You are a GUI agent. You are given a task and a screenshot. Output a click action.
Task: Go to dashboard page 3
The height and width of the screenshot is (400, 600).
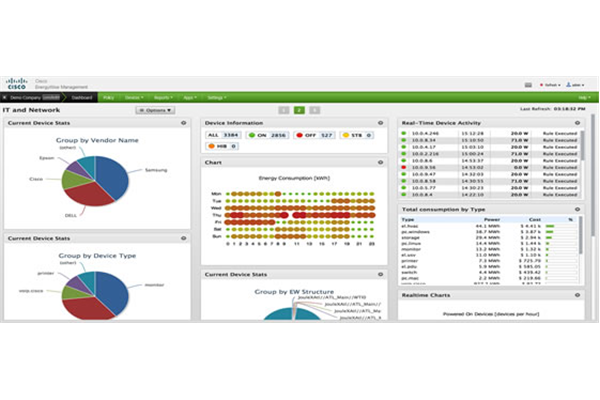tap(315, 110)
